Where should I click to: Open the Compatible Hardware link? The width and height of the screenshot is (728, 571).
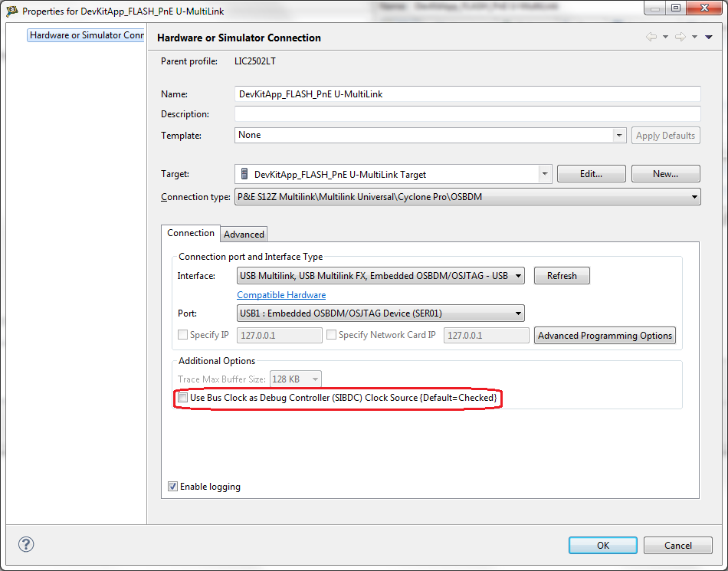(281, 295)
